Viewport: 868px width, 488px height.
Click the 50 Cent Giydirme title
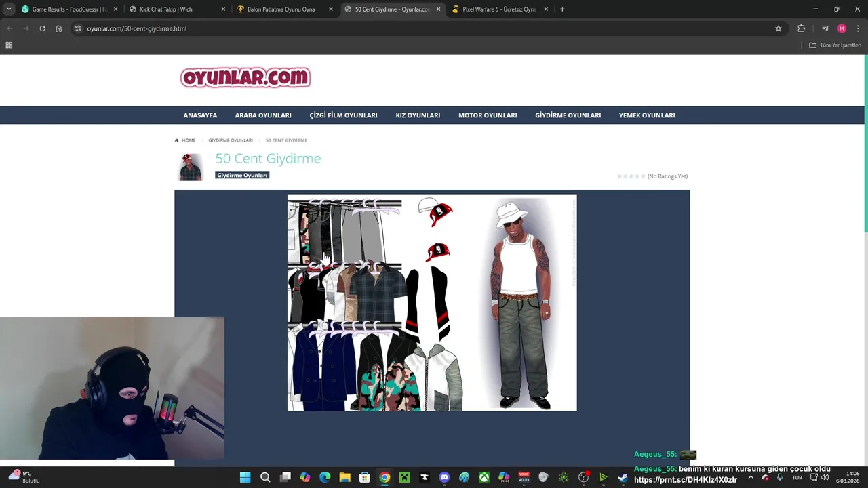[268, 159]
